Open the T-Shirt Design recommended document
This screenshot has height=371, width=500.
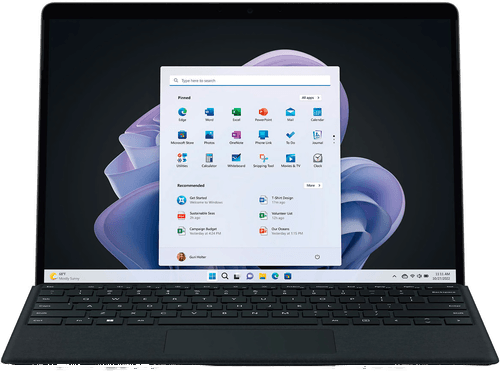pos(276,200)
